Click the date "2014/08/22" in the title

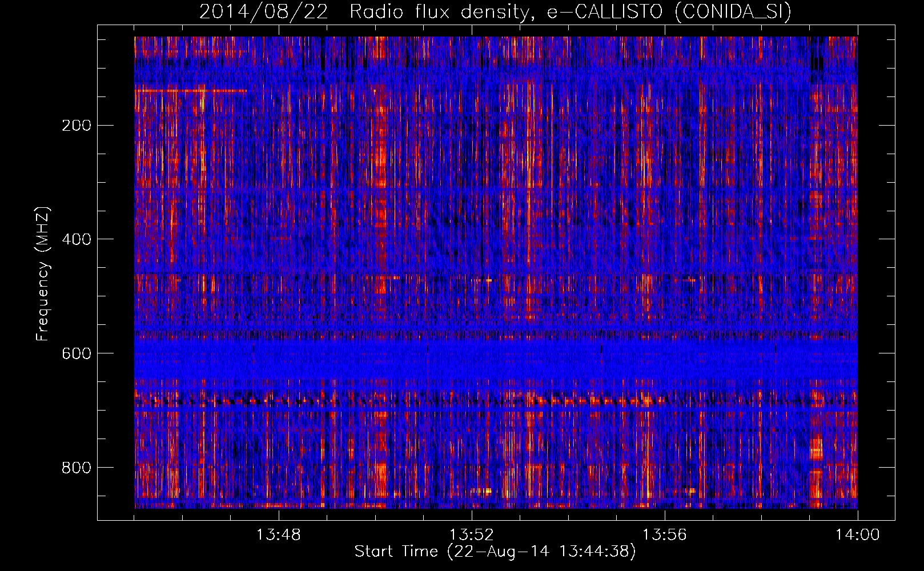click(x=264, y=11)
